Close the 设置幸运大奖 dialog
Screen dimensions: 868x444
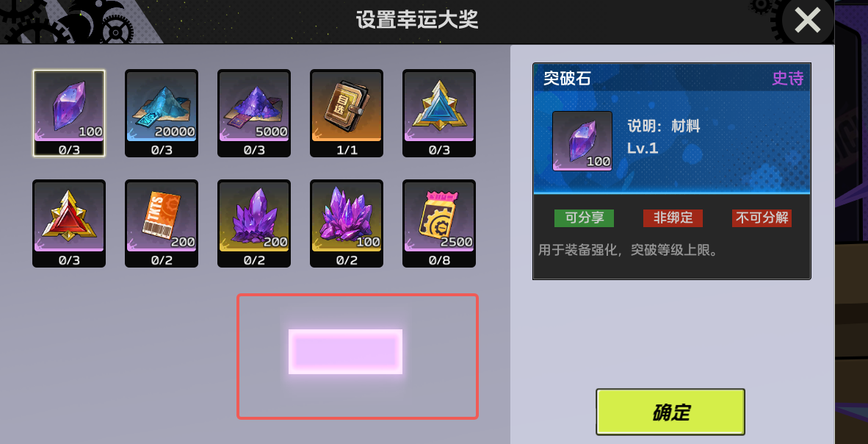tap(808, 21)
